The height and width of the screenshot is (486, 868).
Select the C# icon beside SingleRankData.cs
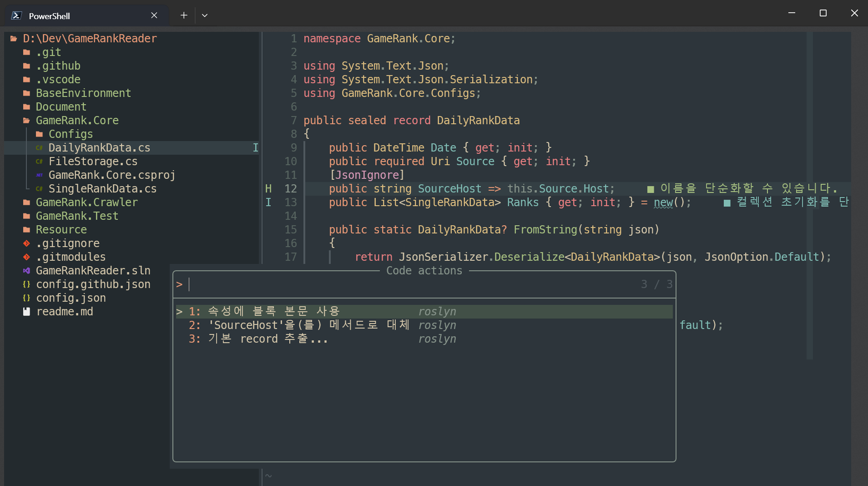pyautogui.click(x=40, y=189)
